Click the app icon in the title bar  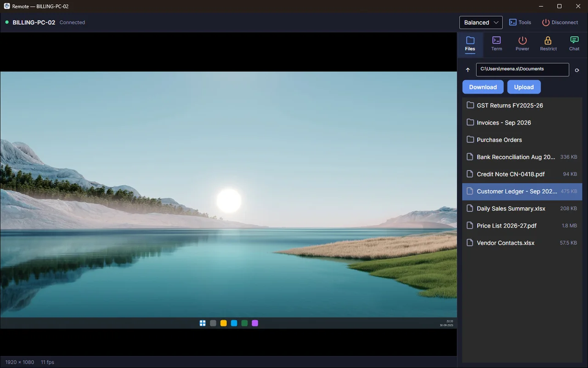[x=7, y=6]
